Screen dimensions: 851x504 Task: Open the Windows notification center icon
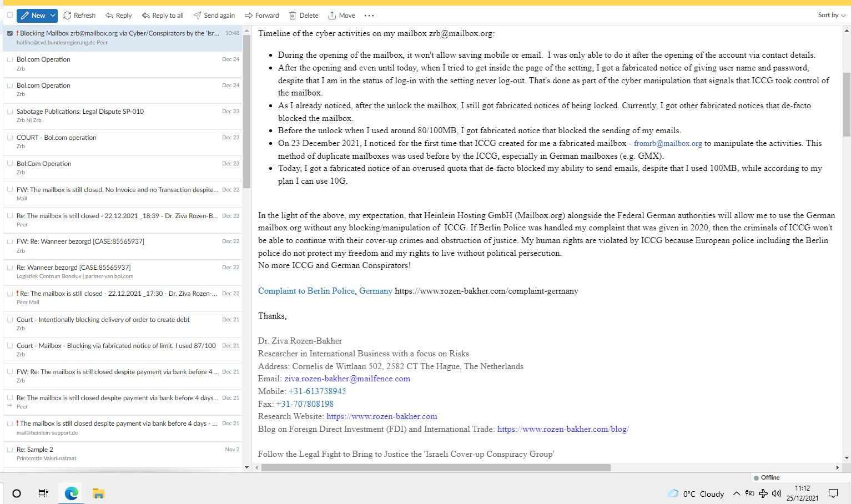click(833, 493)
